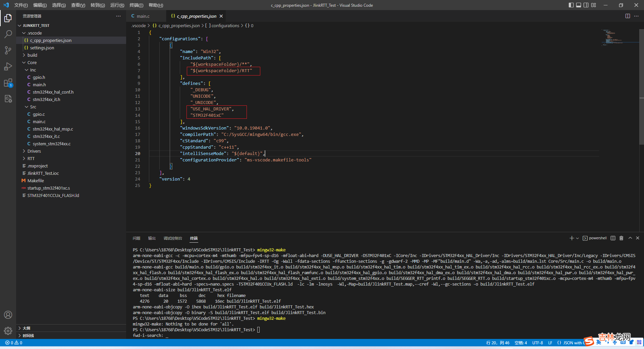644x349 pixels.
Task: Split the terminal pane
Action: coord(613,238)
